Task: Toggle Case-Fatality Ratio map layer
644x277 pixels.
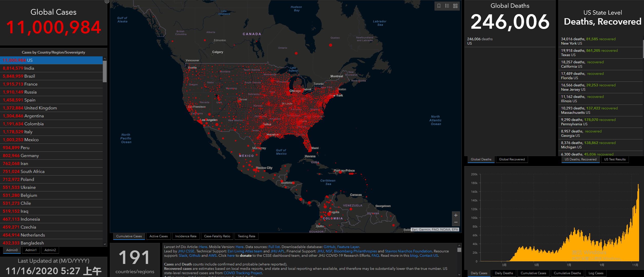Action: pyautogui.click(x=217, y=236)
